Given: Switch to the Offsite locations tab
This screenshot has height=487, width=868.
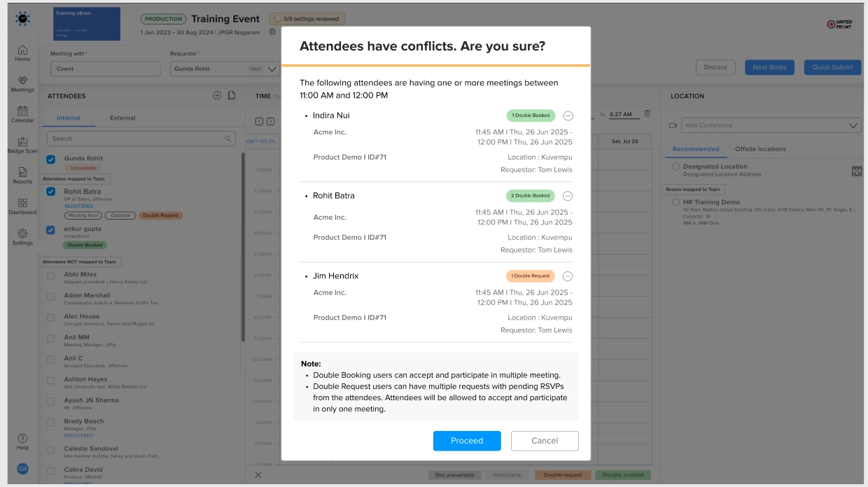Looking at the screenshot, I should coord(760,149).
